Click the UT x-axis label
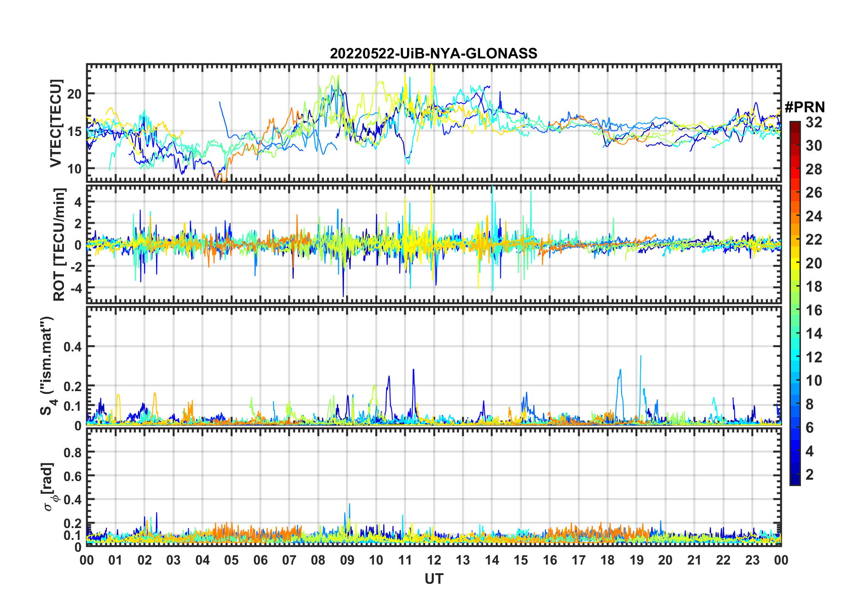 click(x=434, y=579)
